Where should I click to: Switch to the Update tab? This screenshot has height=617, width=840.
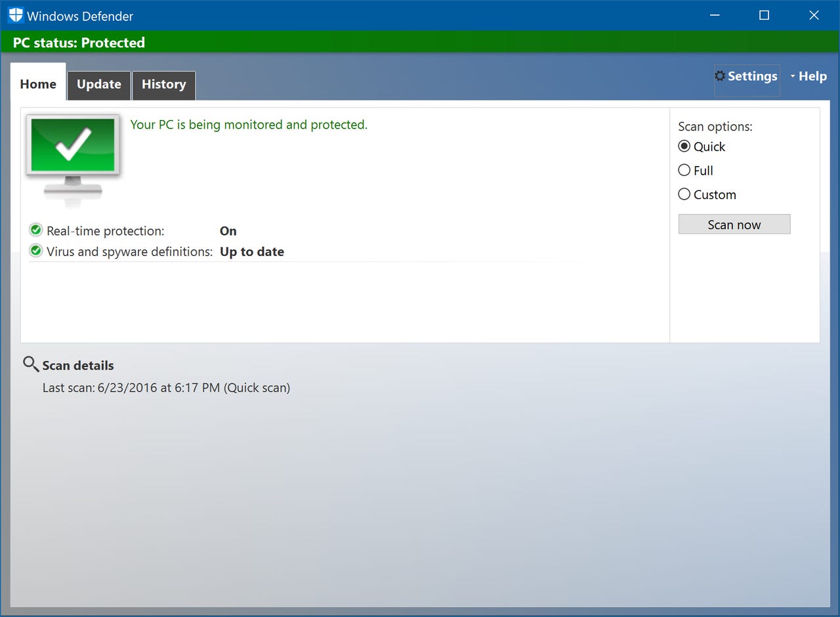98,85
